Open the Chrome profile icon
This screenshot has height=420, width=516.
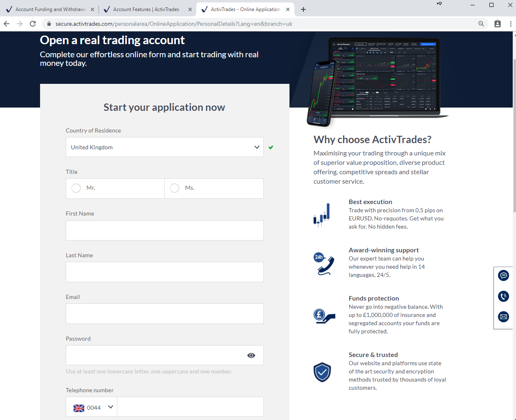[498, 24]
